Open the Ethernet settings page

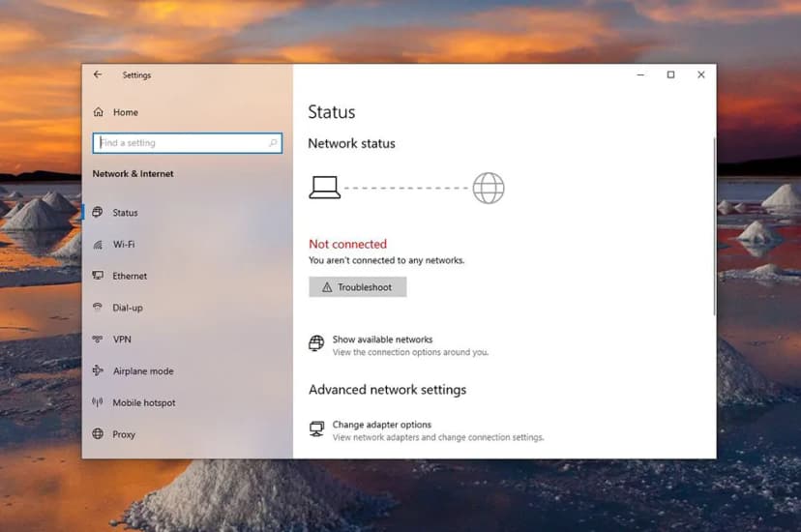[x=130, y=276]
